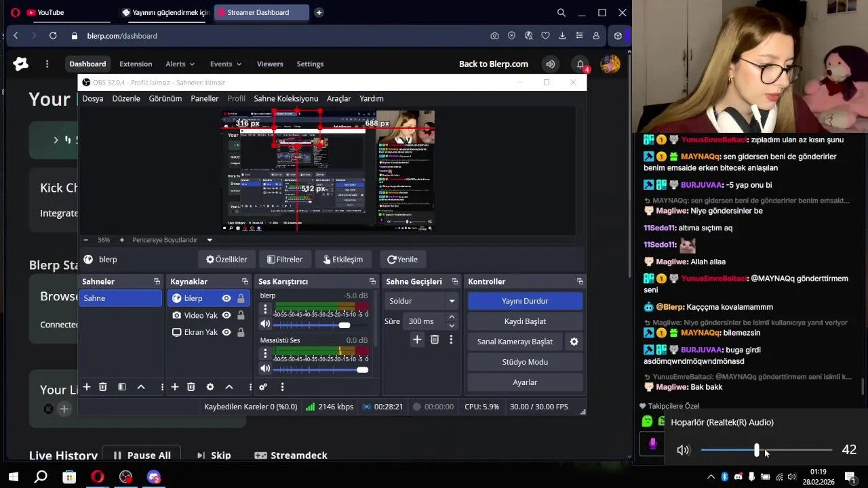The width and height of the screenshot is (868, 488).
Task: Click Yayını Durdur button
Action: pyautogui.click(x=525, y=301)
